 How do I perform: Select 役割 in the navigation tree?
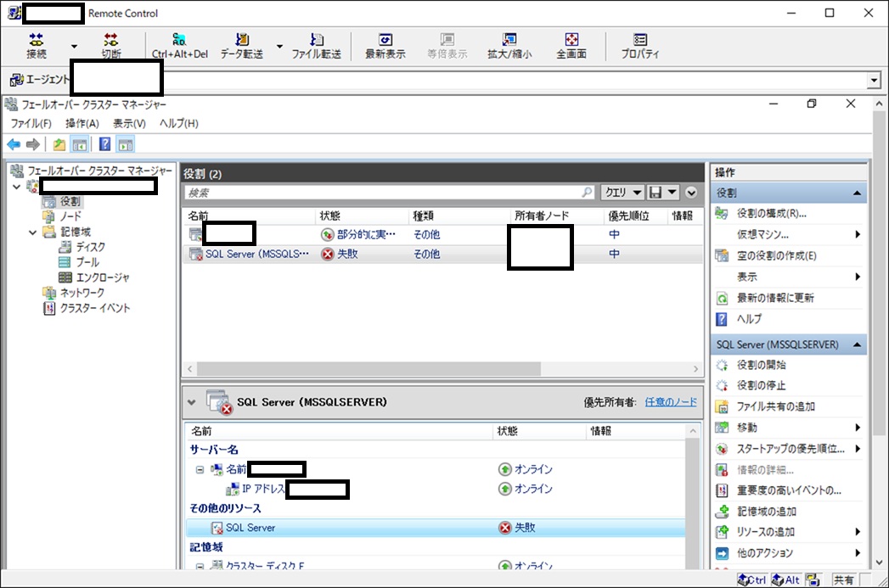tap(70, 202)
